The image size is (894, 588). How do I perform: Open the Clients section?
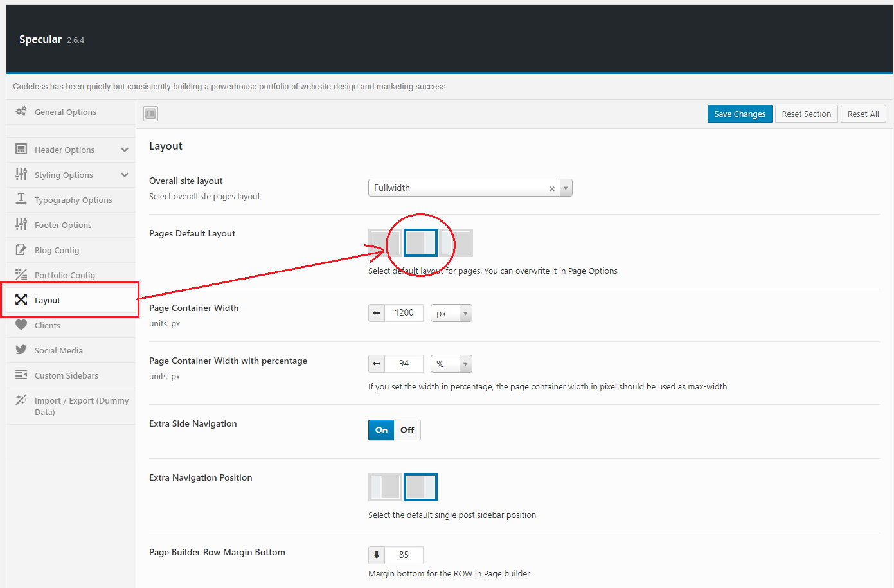tap(71, 325)
